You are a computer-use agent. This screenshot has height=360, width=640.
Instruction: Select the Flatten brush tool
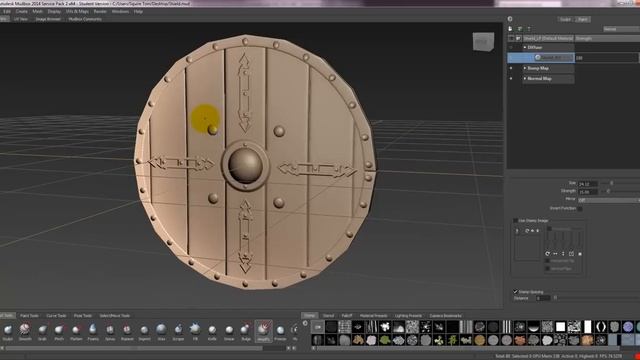coord(76,330)
